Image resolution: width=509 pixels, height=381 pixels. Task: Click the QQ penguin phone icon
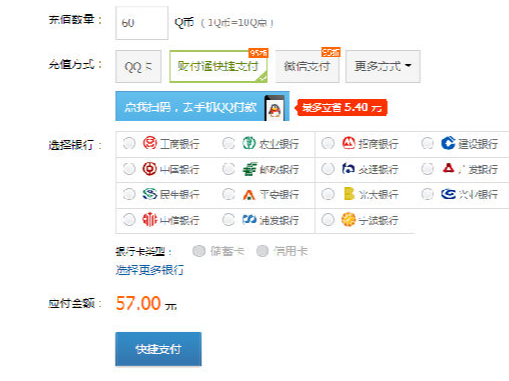[x=275, y=108]
